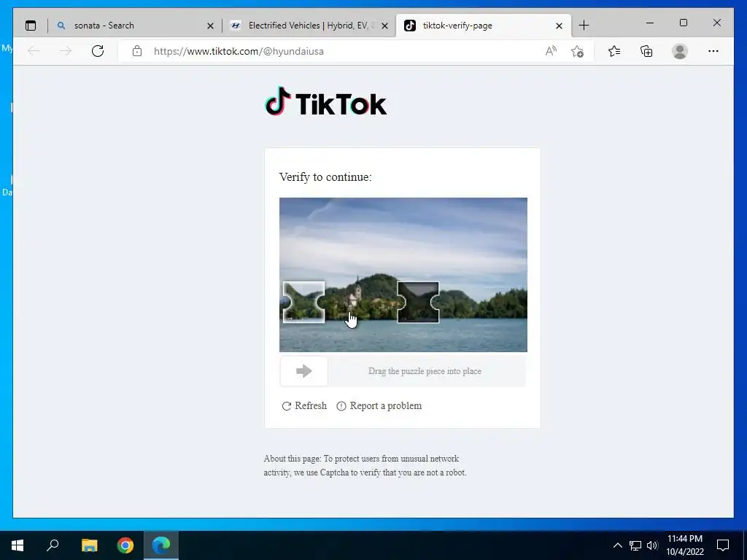Show hidden system tray icons
Screen dimensions: 747x560
617,545
